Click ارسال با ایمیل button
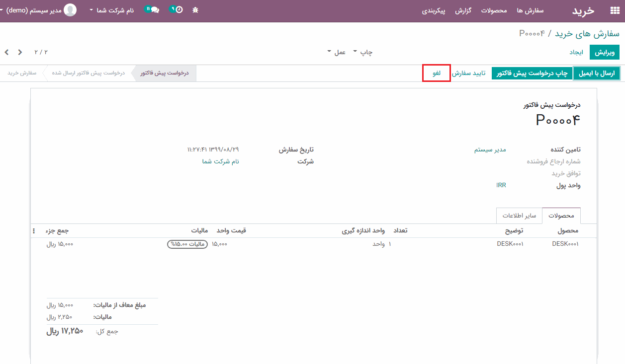The height and width of the screenshot is (364, 625). 597,73
